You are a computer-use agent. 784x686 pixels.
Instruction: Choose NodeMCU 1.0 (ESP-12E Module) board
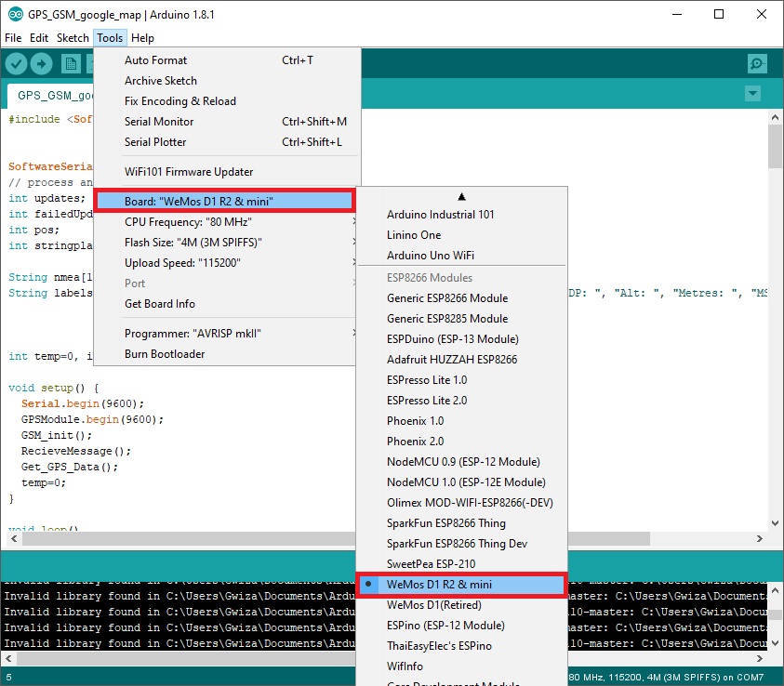tap(466, 482)
